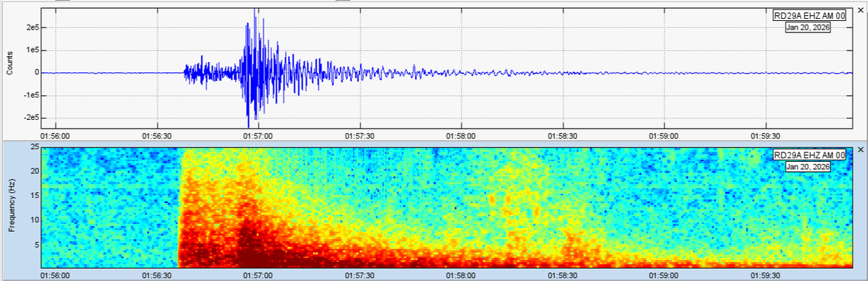
Task: Click the RD29A EHZ AM 00 label in spectrogram panel
Action: (809, 155)
